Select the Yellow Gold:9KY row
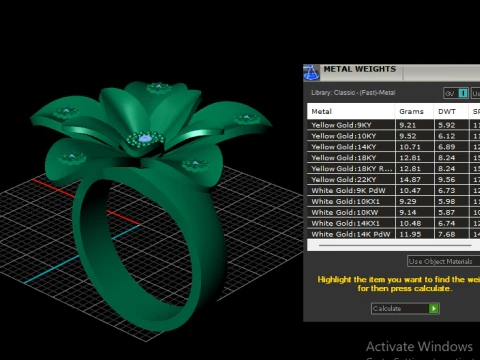Image resolution: width=480 pixels, height=360 pixels. click(393, 125)
